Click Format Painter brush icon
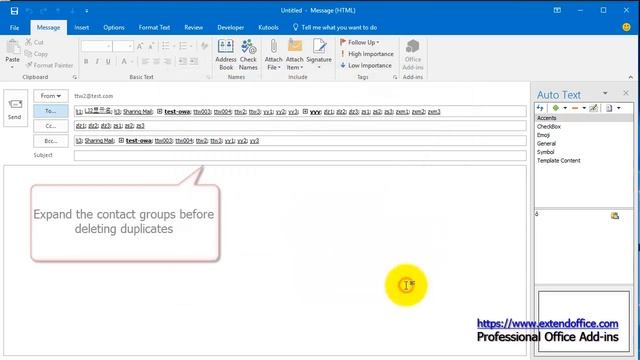The image size is (640, 360). (29, 65)
